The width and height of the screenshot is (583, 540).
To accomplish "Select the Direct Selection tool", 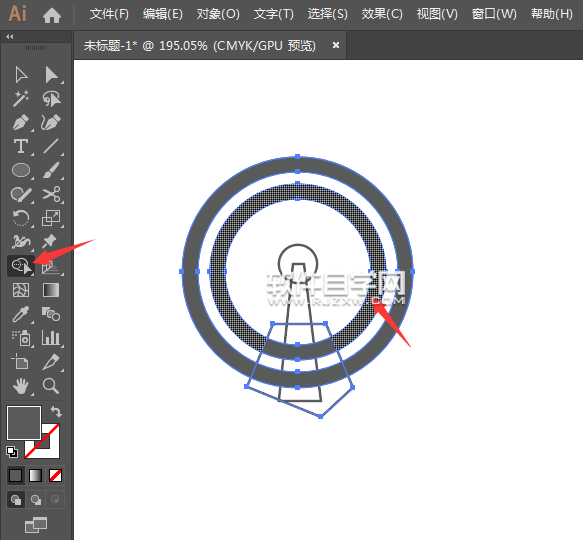I will pos(51,75).
